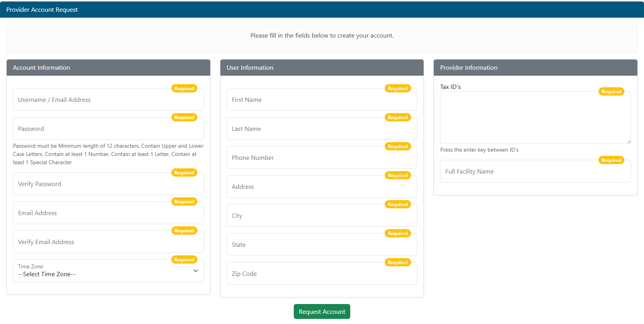Select the Address input field

(322, 187)
